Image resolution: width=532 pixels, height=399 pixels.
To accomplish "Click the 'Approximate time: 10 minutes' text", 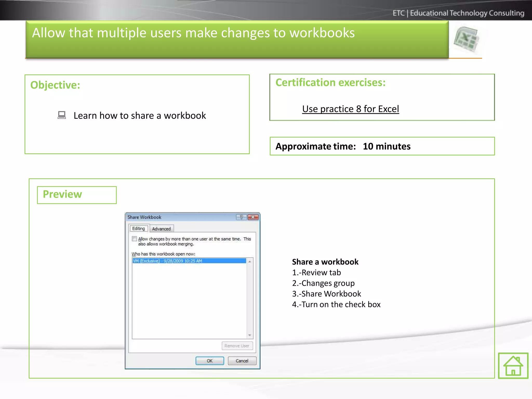I will [x=343, y=146].
